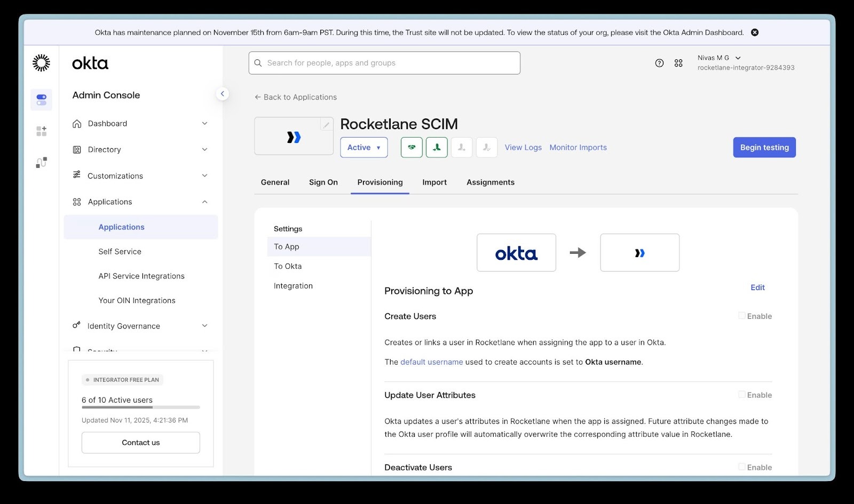The width and height of the screenshot is (854, 504).
Task: Open the View Logs link
Action: pos(523,148)
